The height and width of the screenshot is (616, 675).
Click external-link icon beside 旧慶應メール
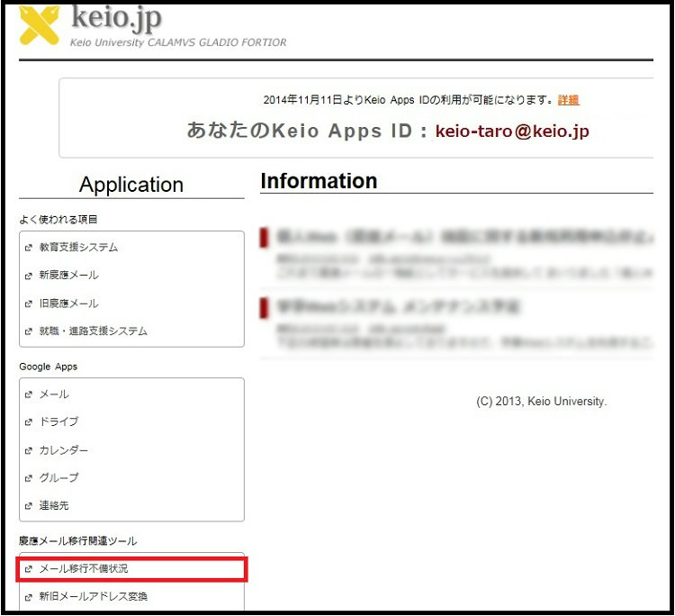click(x=29, y=304)
